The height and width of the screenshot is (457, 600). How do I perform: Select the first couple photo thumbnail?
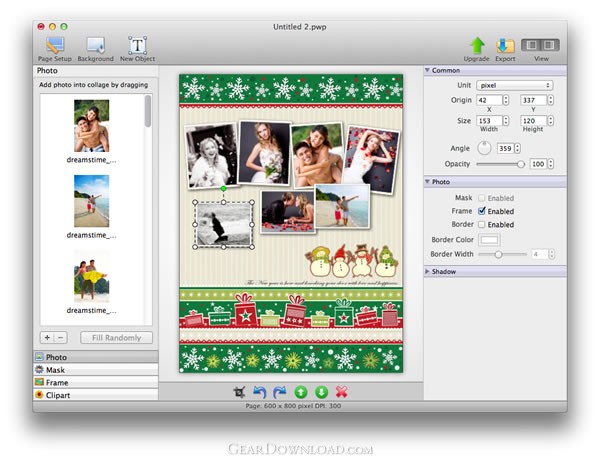[91, 126]
